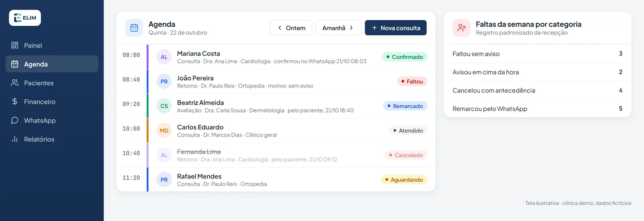Click AL avatar on Mariana Costa row
This screenshot has height=221, width=644.
(164, 57)
